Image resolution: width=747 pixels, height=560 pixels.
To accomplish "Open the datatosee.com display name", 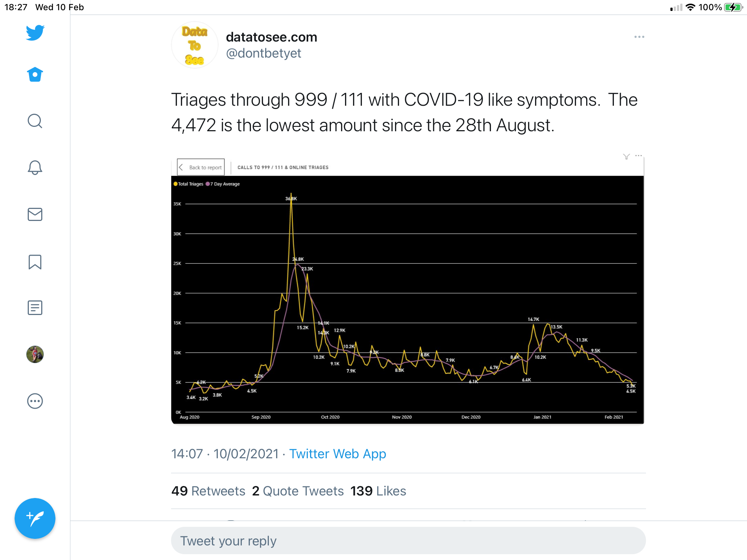I will coord(271,37).
